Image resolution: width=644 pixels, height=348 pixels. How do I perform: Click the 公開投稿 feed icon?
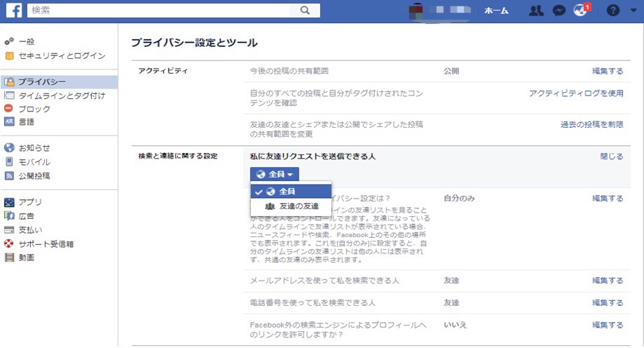(9, 175)
